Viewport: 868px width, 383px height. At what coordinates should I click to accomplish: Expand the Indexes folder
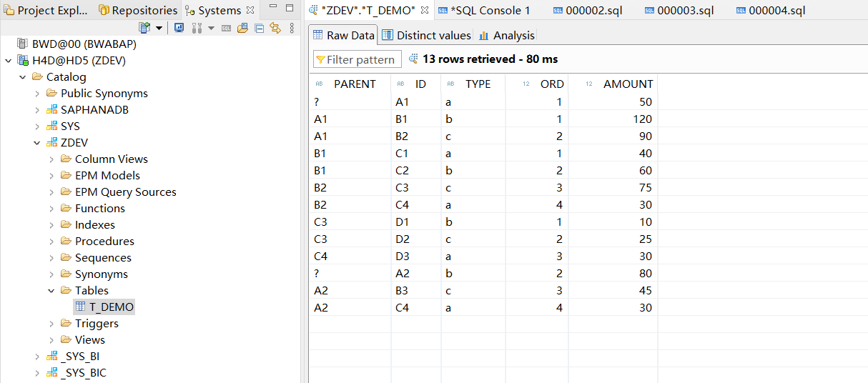tap(51, 225)
